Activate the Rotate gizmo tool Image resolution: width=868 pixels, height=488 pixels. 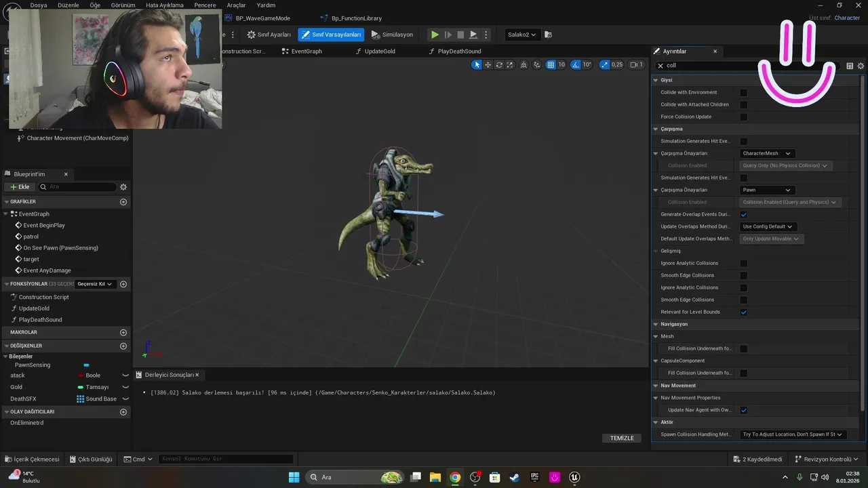(499, 64)
